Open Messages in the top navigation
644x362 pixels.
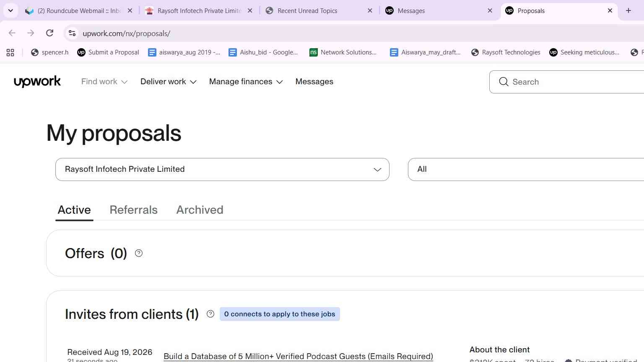click(x=314, y=82)
